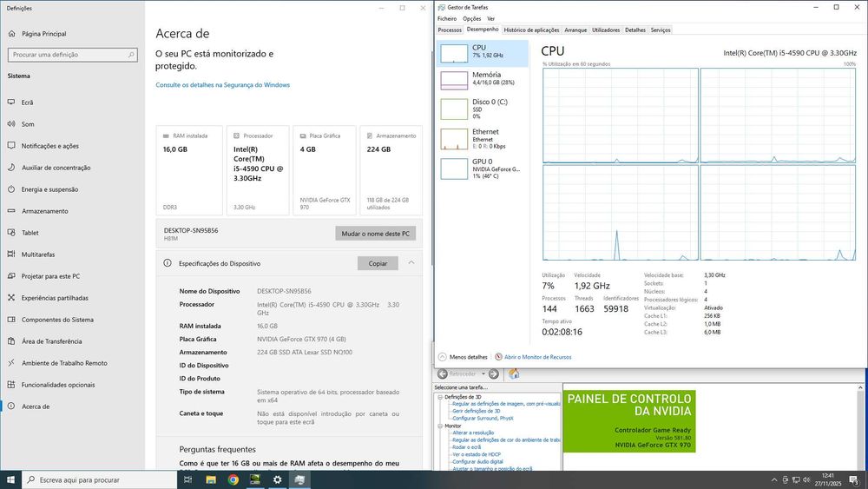Image resolution: width=868 pixels, height=489 pixels.
Task: Collapse Especificações do Dispositivo section
Action: coord(411,263)
